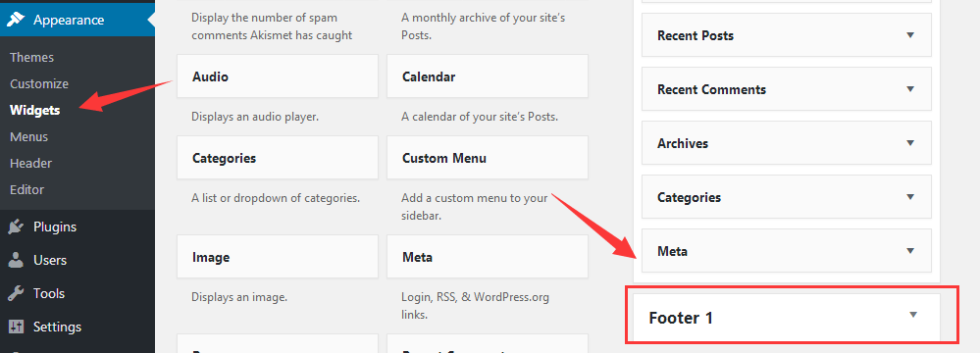
Task: Click the Users person icon
Action: (x=16, y=260)
